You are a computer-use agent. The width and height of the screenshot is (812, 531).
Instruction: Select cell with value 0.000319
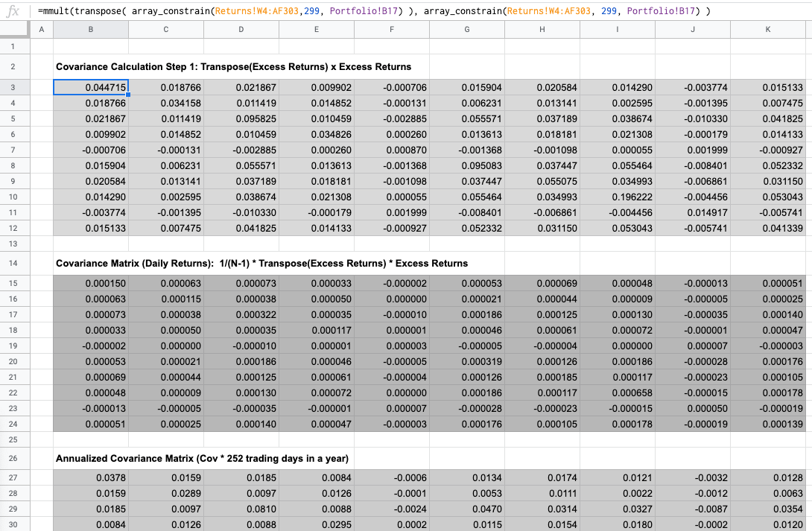[467, 361]
